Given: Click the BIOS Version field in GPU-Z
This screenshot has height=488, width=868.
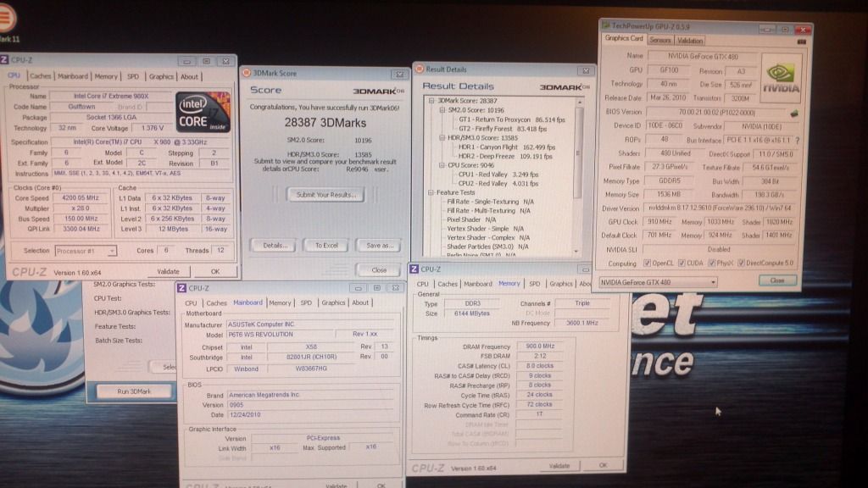Looking at the screenshot, I should 716,113.
